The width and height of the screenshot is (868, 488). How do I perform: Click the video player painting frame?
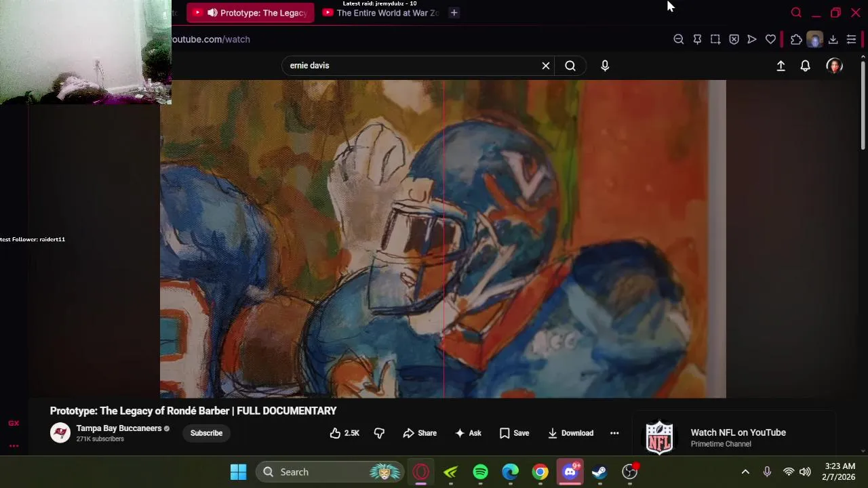(x=443, y=239)
